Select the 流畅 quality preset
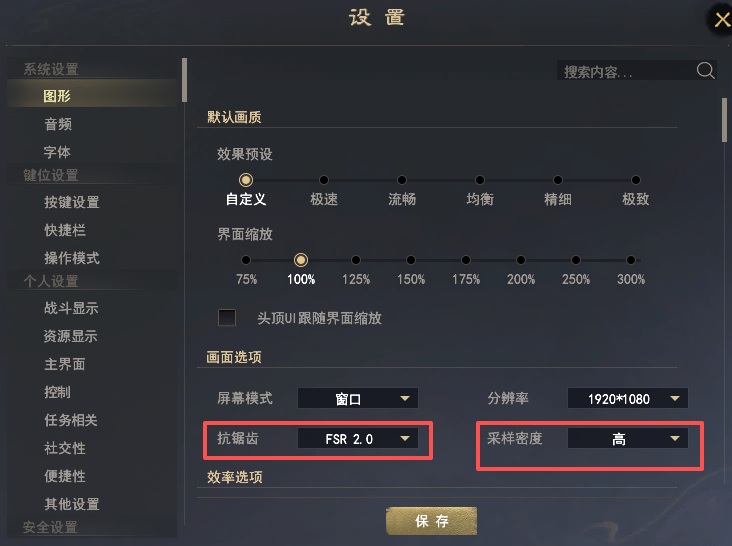This screenshot has width=732, height=546. (402, 180)
